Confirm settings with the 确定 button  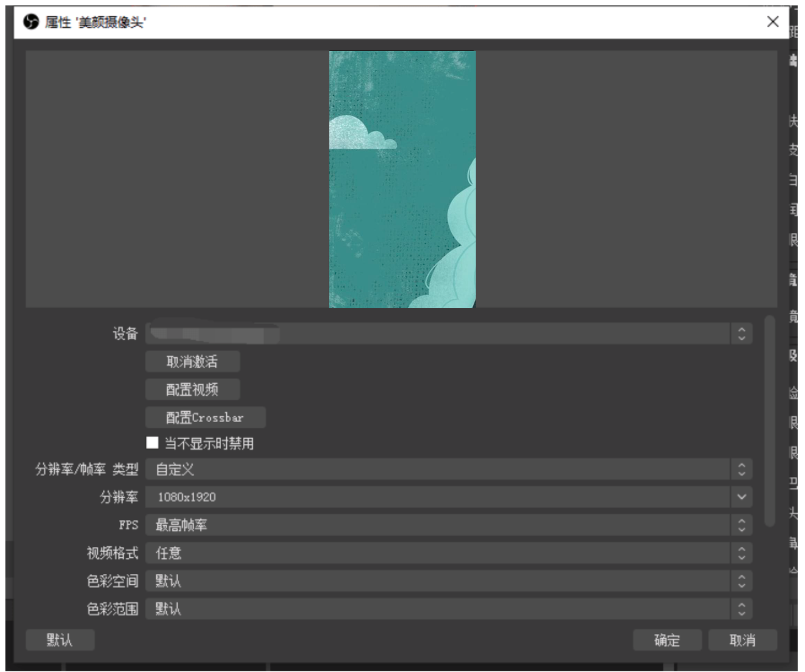pyautogui.click(x=667, y=640)
